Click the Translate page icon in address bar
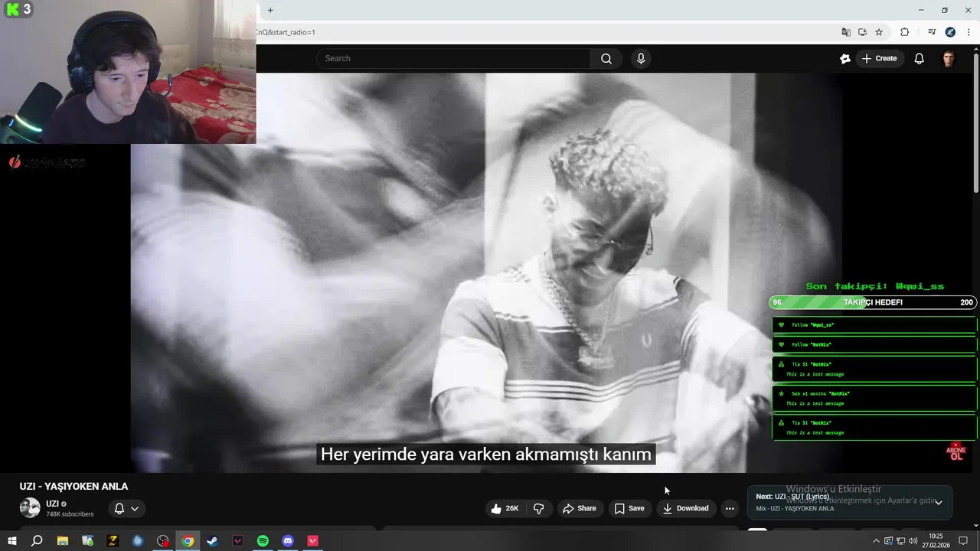This screenshot has width=980, height=551. (846, 32)
